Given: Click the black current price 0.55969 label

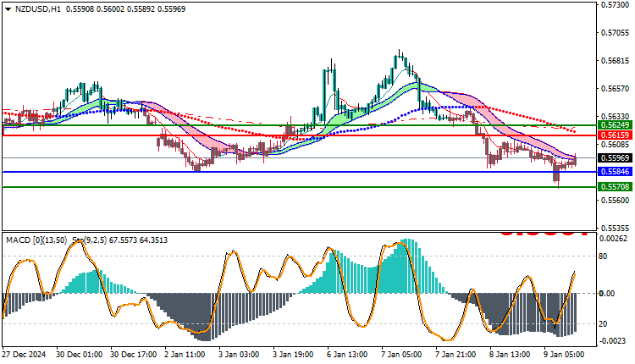Looking at the screenshot, I should click(616, 158).
